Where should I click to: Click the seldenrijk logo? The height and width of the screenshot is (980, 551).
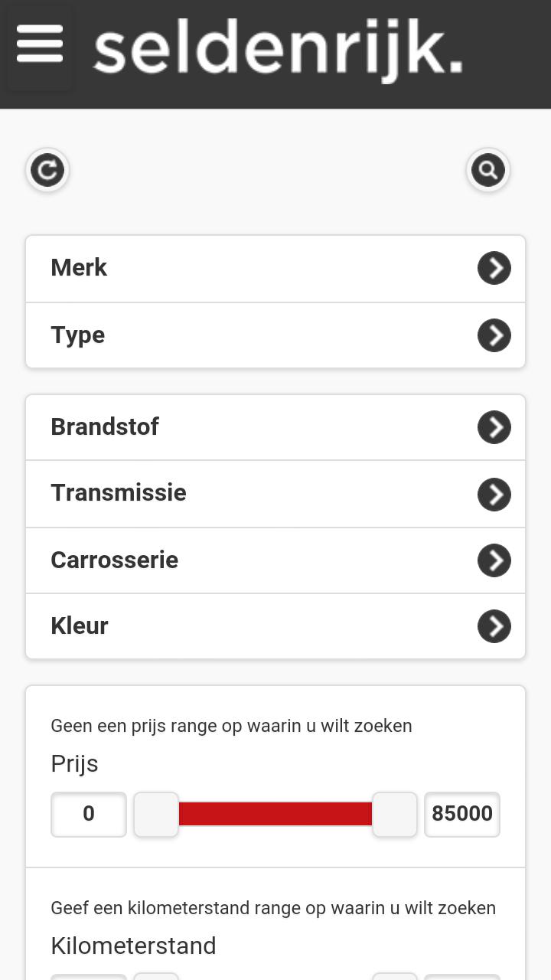pos(278,51)
